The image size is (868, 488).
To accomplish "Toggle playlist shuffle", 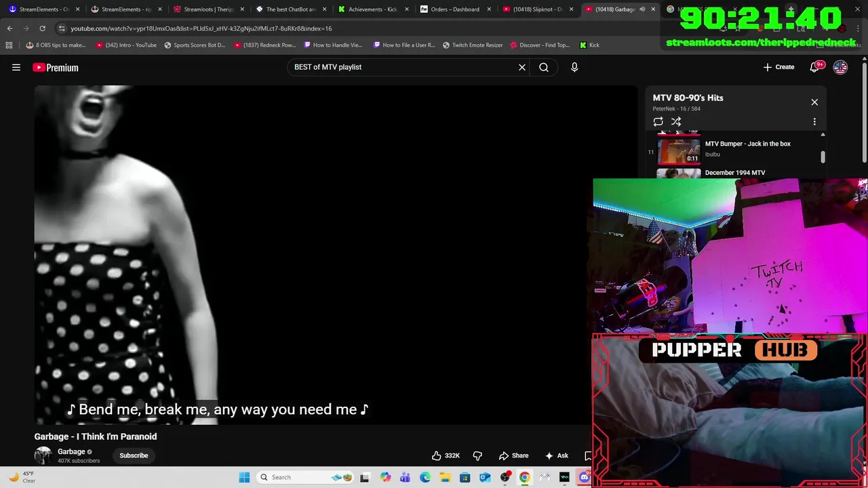I will (x=676, y=121).
